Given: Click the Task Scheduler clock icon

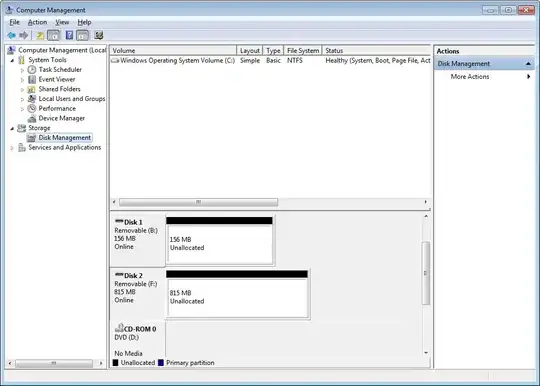Looking at the screenshot, I should (x=32, y=70).
